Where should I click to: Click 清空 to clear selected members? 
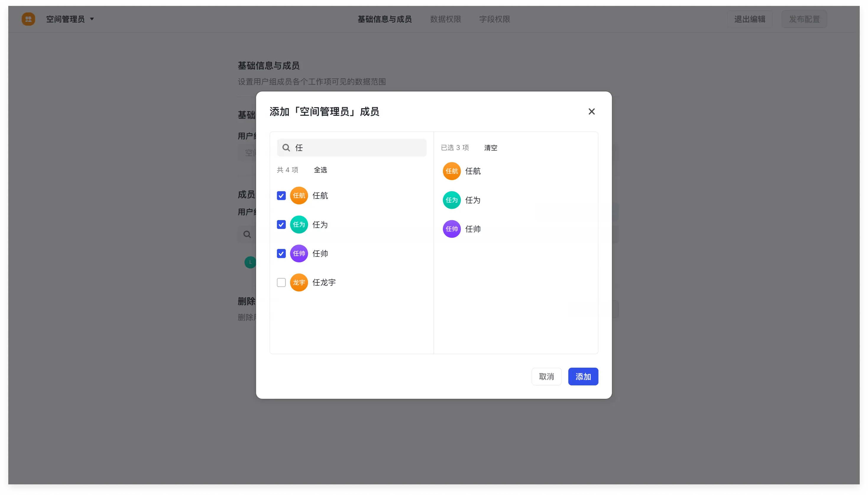click(490, 148)
